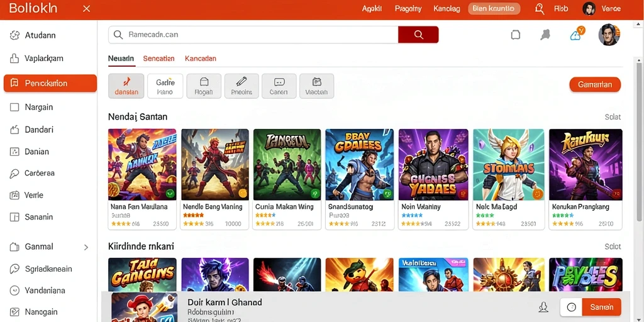Open Sgriadkaneain sidebar entry

40,269
